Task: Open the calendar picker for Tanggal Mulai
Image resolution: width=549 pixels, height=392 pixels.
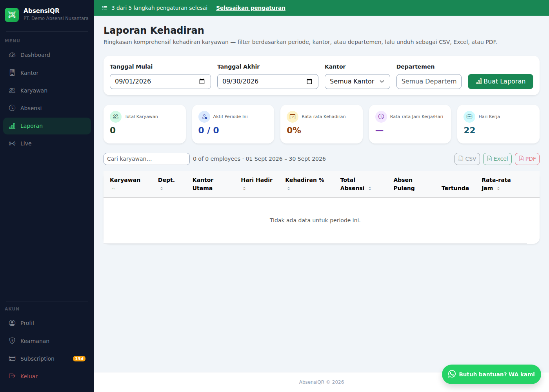Action: (202, 82)
